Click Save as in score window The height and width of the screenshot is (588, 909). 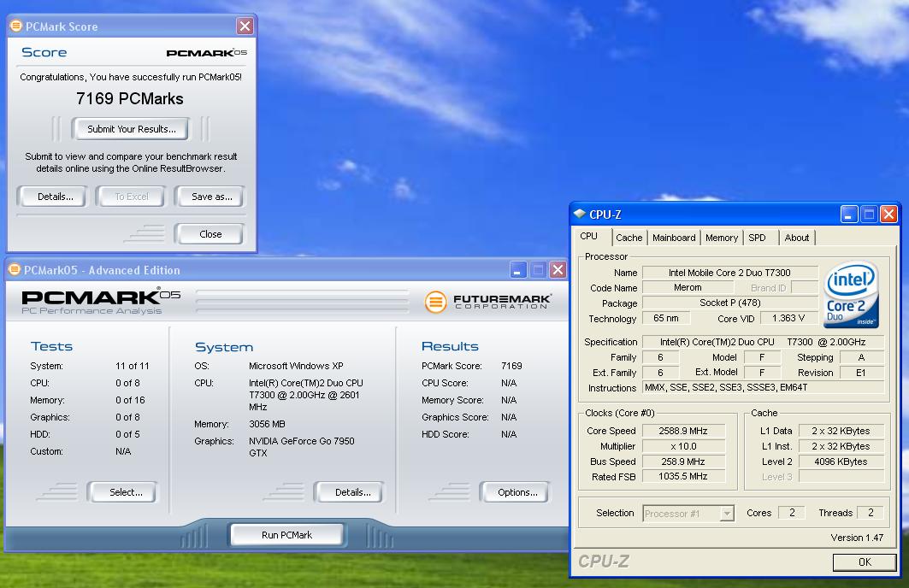[211, 197]
